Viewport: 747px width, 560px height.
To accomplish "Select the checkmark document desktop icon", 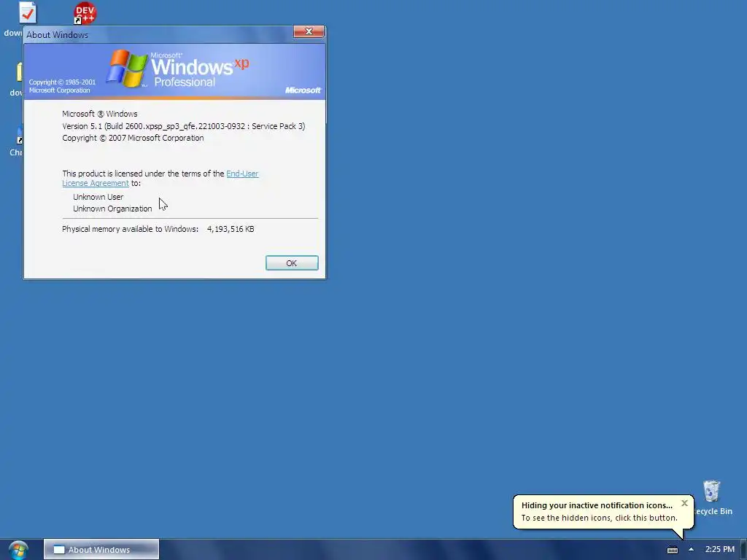I will [28, 13].
